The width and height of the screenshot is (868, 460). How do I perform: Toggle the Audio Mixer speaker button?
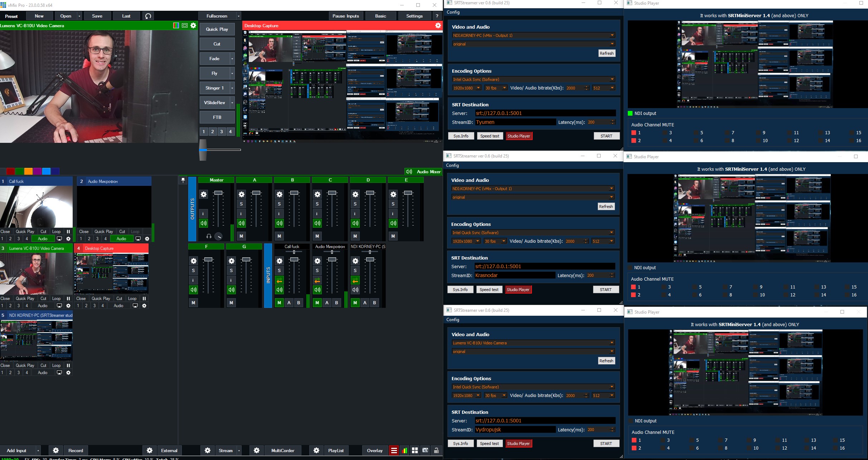coord(409,172)
